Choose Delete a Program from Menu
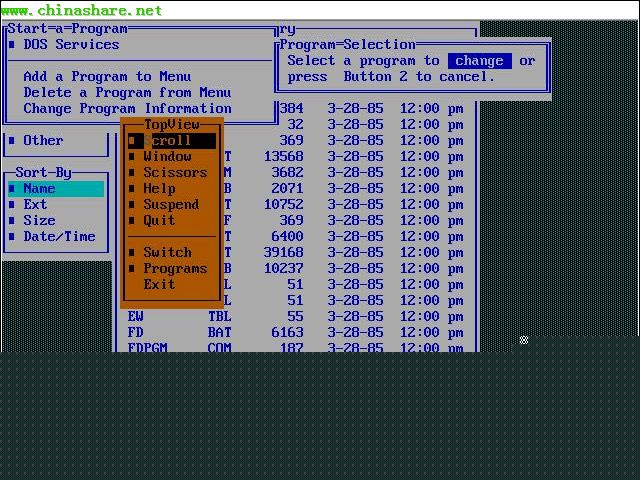 pos(127,92)
